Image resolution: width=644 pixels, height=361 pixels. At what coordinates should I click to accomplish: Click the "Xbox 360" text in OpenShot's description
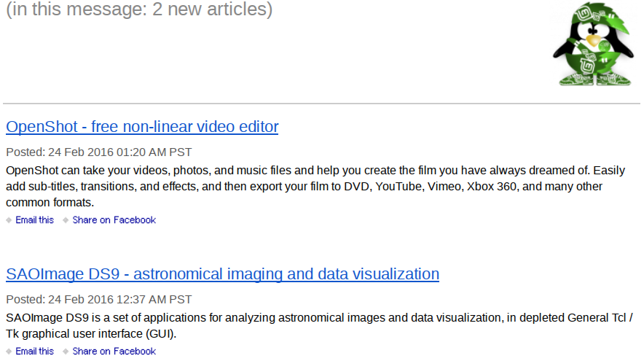[491, 186]
